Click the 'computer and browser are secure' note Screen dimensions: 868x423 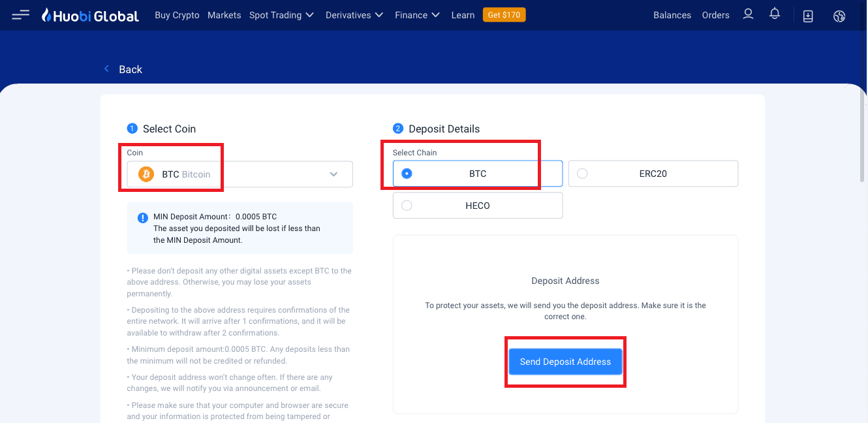(238, 411)
